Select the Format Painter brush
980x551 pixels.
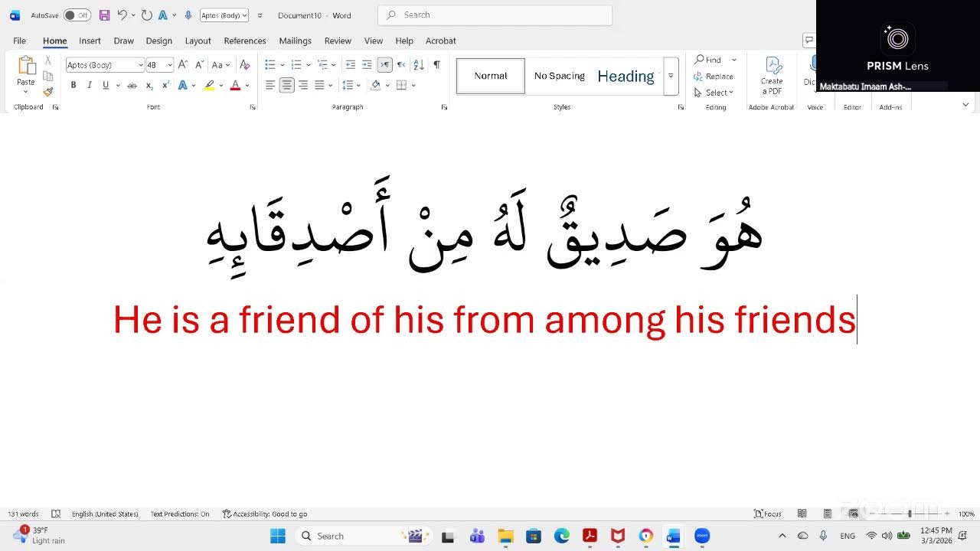(x=47, y=92)
